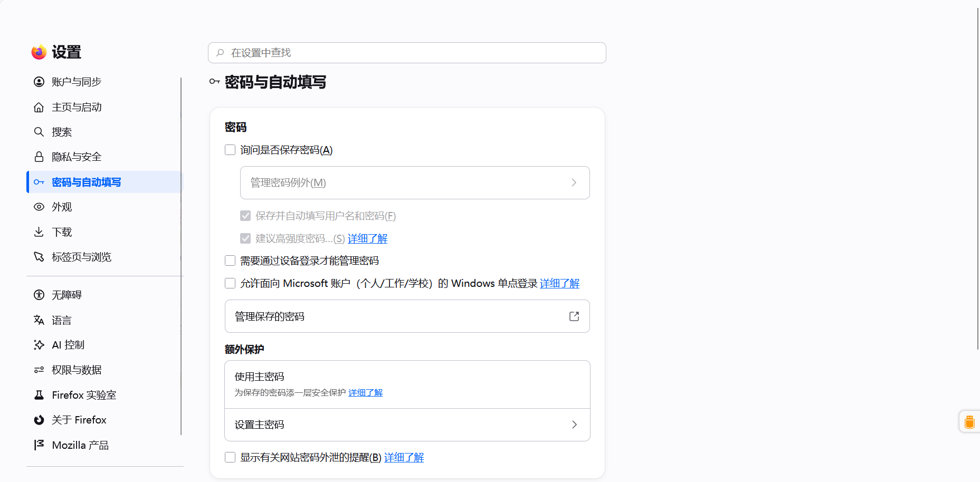This screenshot has width=980, height=482.
Task: Click the 标签页与浏览 tab icon
Action: [x=39, y=257]
